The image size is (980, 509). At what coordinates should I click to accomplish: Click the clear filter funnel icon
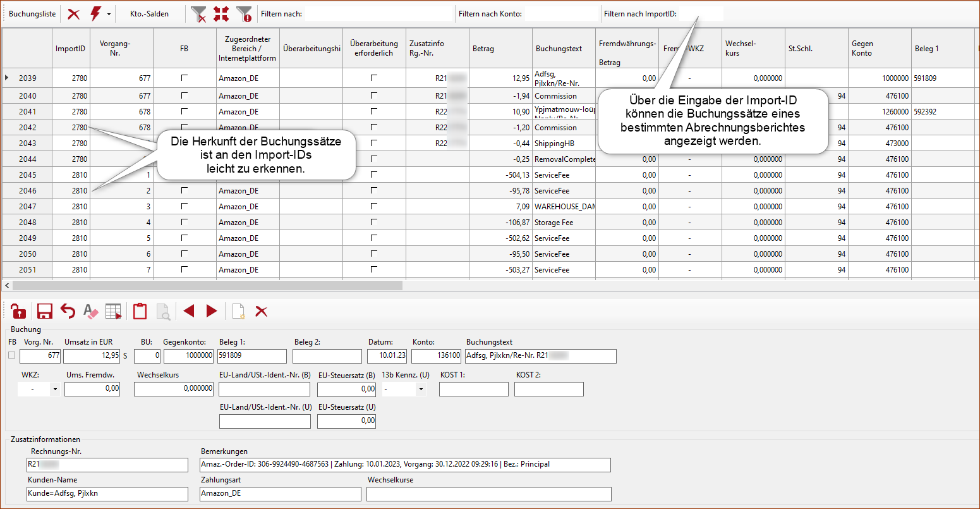(x=198, y=14)
